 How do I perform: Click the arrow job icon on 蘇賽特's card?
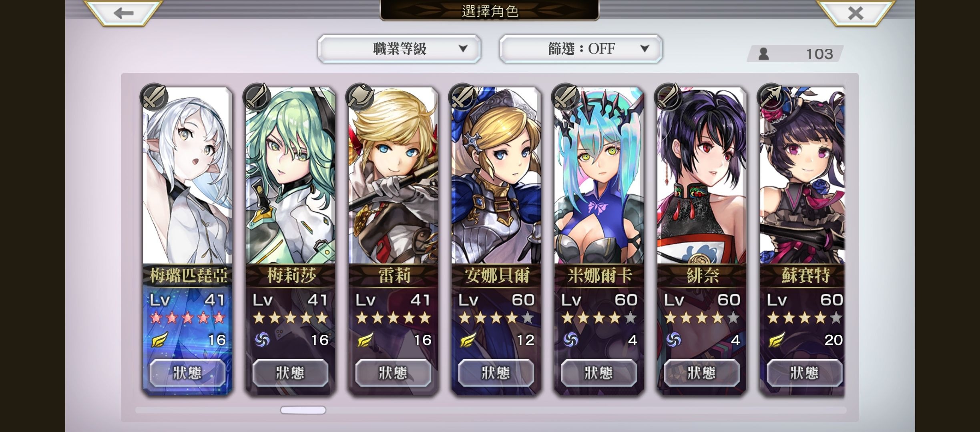771,97
